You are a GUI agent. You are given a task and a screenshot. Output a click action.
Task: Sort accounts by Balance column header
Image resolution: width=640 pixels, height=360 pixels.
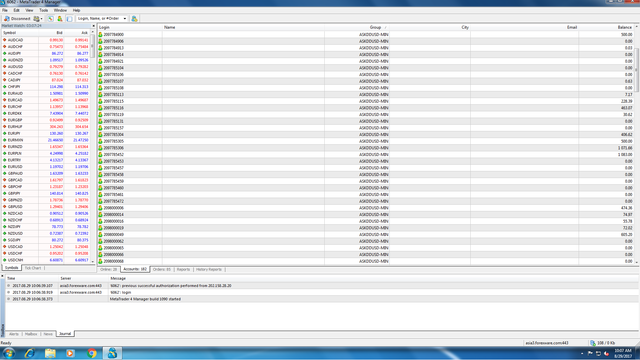pyautogui.click(x=606, y=27)
